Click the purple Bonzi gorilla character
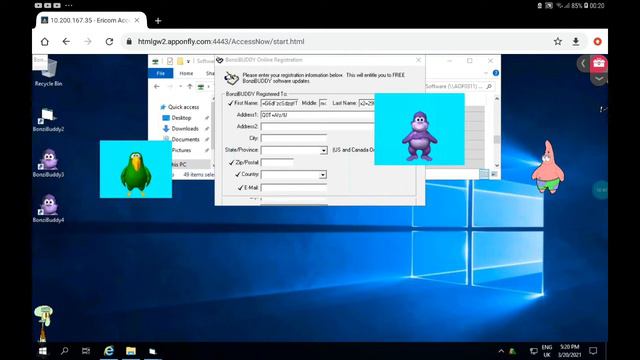This screenshot has width=640, height=360. pos(420,137)
